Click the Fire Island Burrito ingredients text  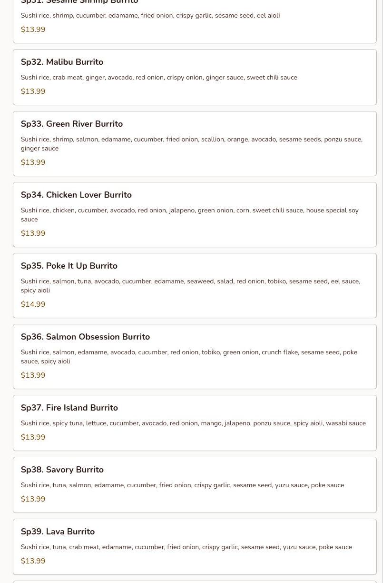pos(193,423)
